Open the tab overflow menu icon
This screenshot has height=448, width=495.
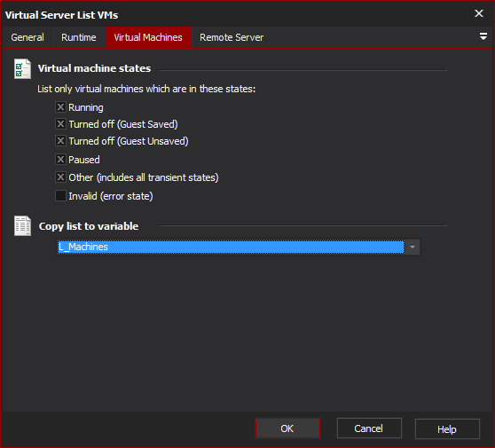pos(483,36)
